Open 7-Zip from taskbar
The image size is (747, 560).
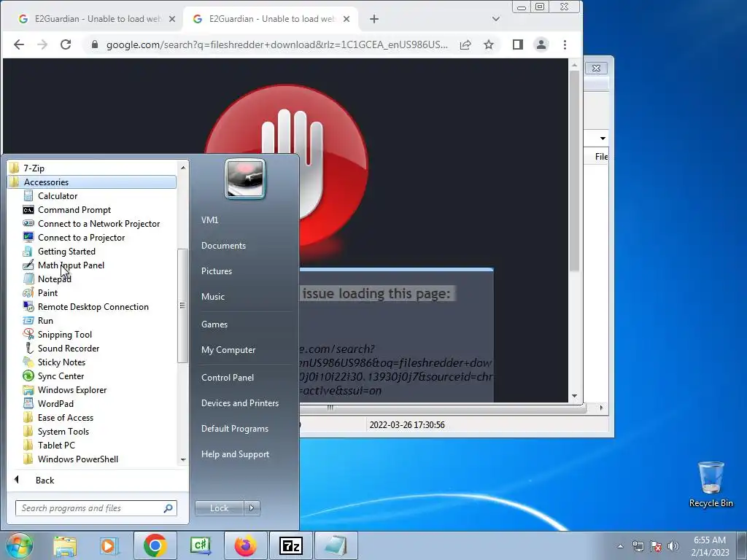coord(291,545)
